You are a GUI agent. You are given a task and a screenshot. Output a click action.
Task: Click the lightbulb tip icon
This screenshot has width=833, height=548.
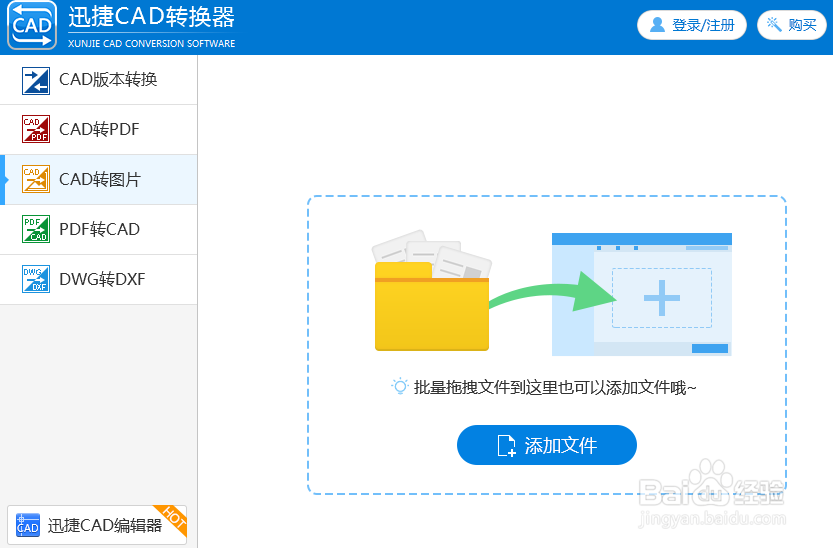pos(400,387)
